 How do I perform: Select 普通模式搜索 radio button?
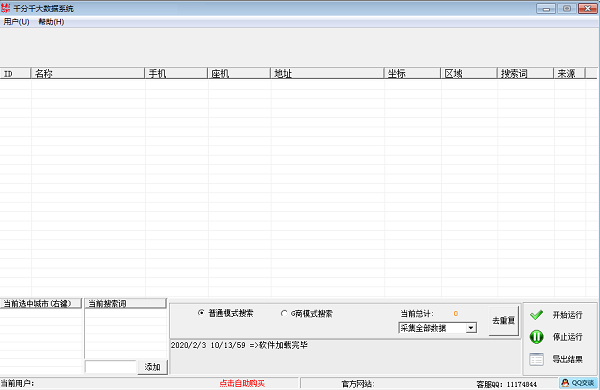coord(201,313)
